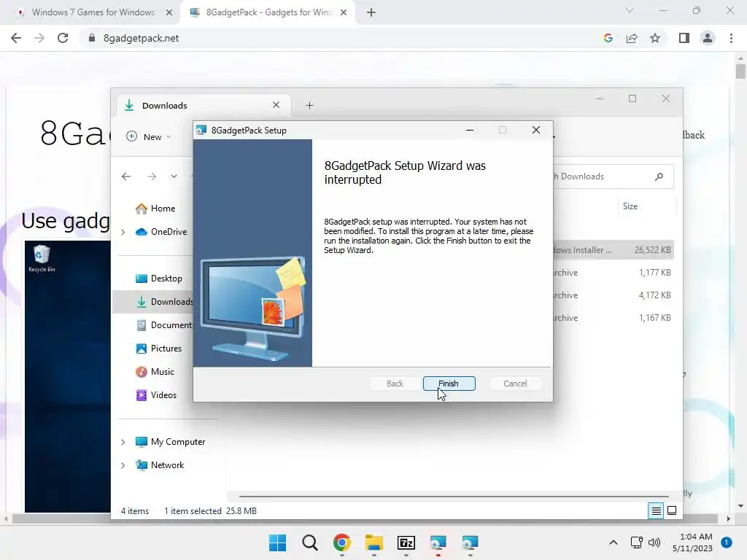
Task: Open Windows taskbar search
Action: click(x=309, y=542)
